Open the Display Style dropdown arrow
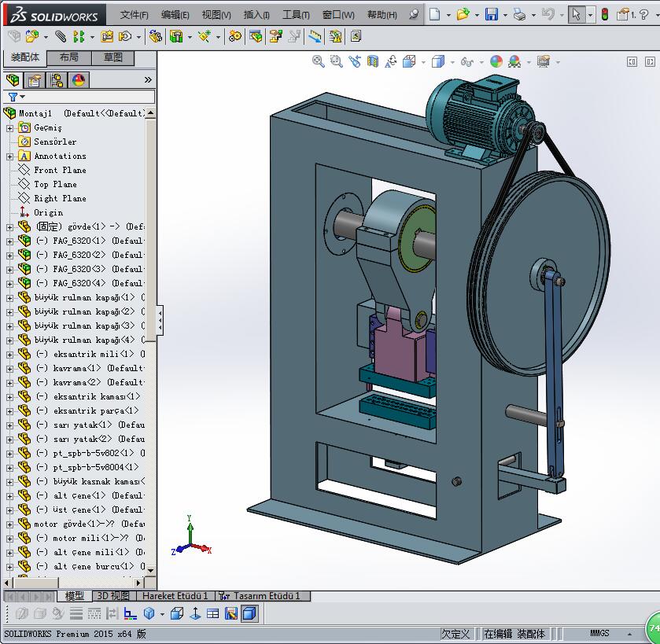 (x=452, y=62)
